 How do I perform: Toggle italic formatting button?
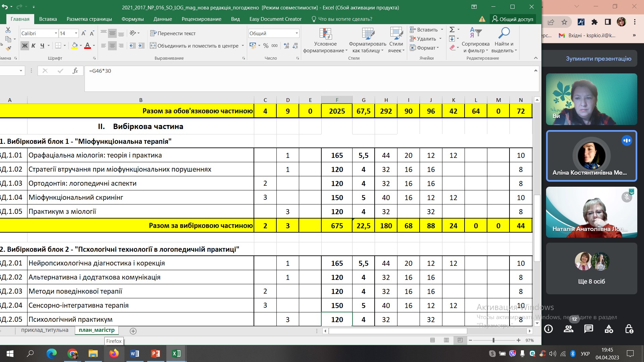click(33, 46)
